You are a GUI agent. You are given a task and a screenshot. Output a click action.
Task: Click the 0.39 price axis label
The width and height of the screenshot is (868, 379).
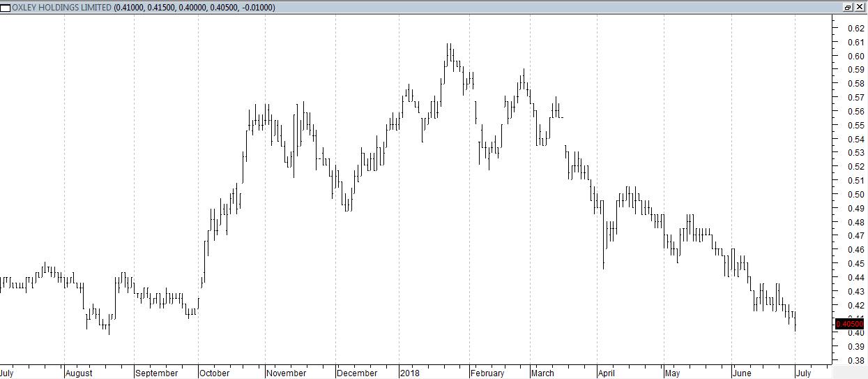pos(855,347)
